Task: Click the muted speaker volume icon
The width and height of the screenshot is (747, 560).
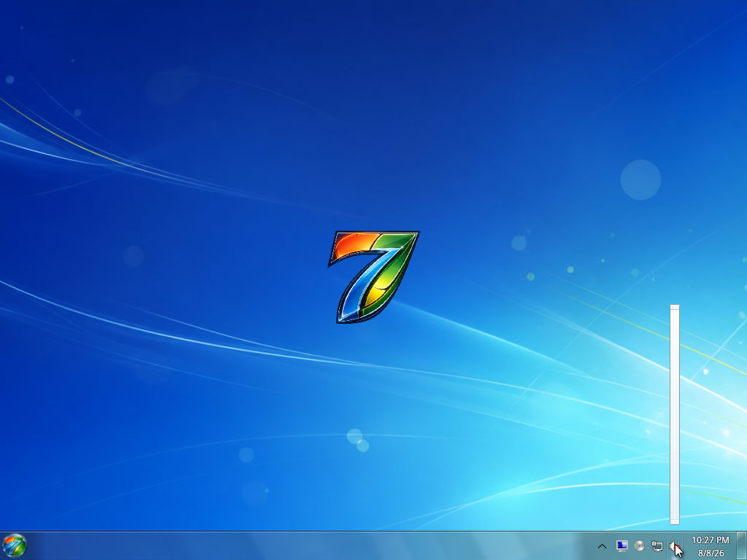Action: [674, 546]
